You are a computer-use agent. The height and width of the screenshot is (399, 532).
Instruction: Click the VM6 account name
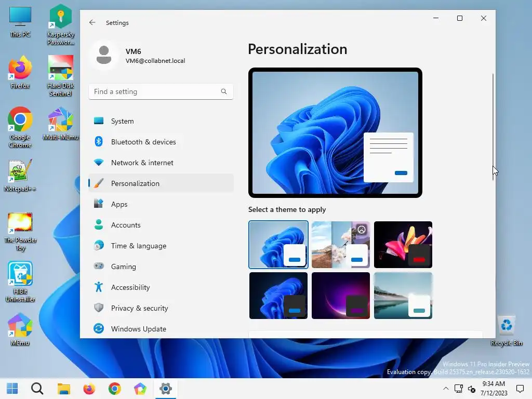[x=134, y=51]
